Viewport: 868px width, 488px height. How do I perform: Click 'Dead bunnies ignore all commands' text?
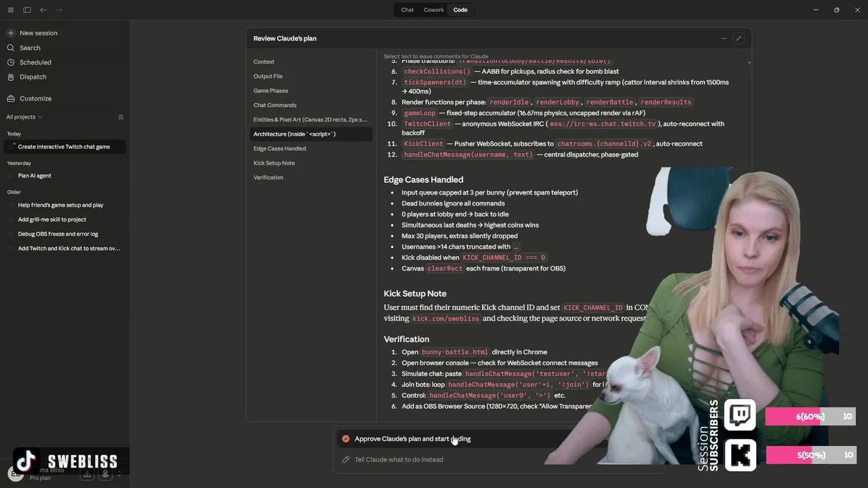(x=453, y=203)
